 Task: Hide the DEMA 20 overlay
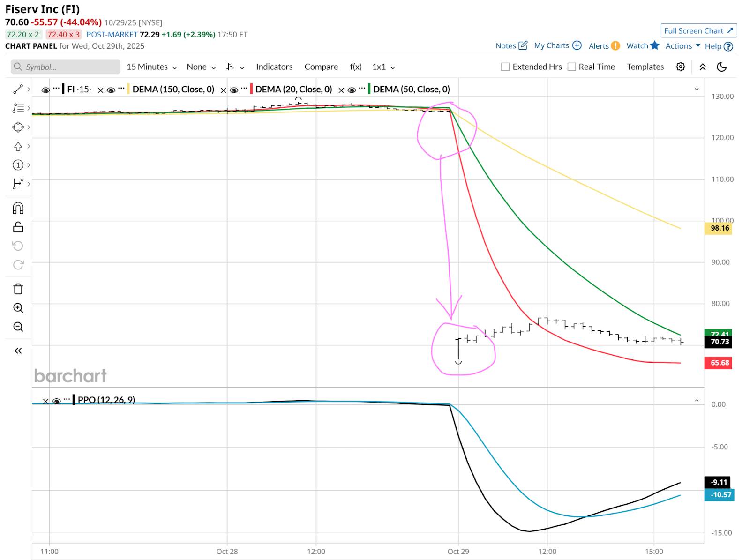(x=234, y=90)
